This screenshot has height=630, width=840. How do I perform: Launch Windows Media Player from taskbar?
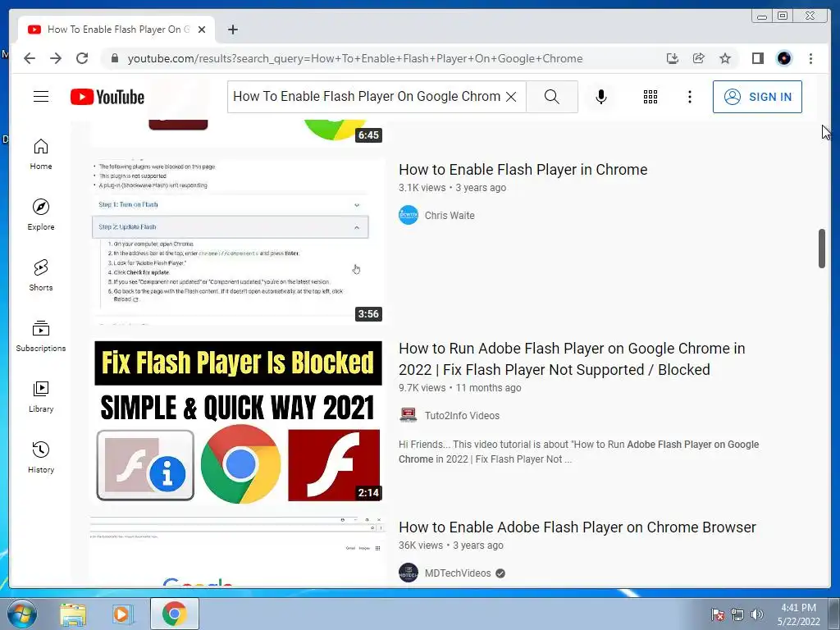[123, 614]
